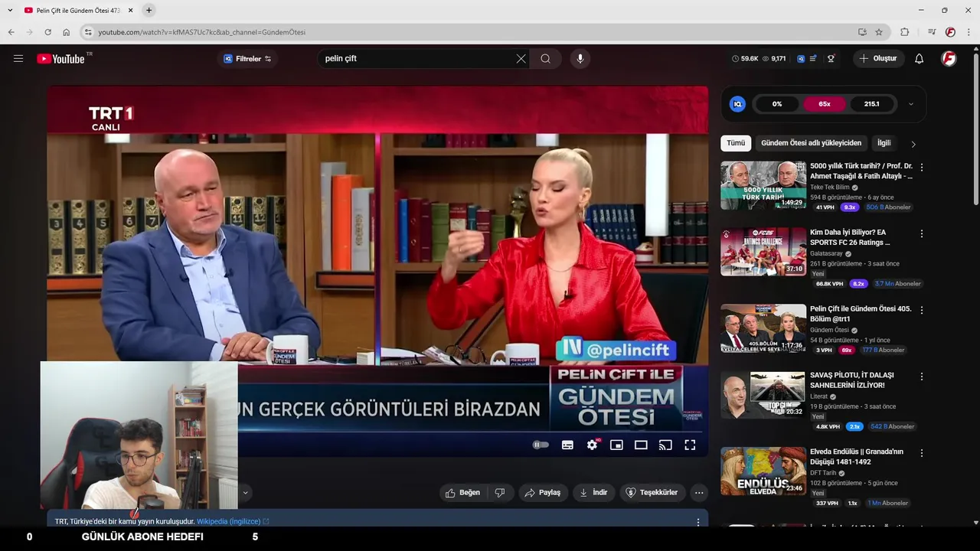This screenshot has width=980, height=551.
Task: Open menu for 'Kim Daha İyi Biliyor' video
Action: click(922, 233)
